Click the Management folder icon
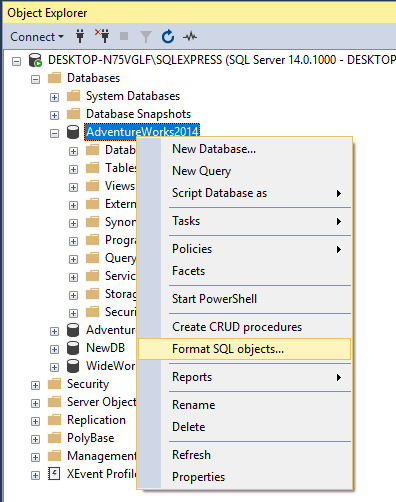The image size is (396, 502). pos(54,456)
